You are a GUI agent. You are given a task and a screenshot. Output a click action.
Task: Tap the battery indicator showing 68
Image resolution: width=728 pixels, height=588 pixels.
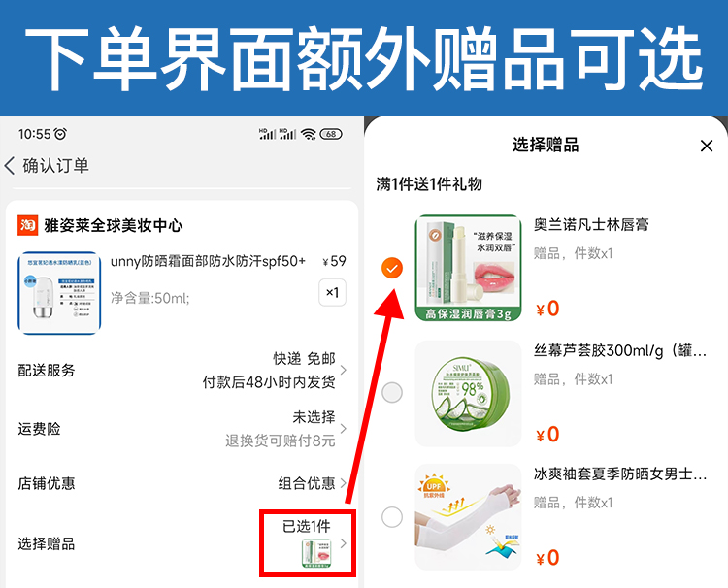[331, 134]
